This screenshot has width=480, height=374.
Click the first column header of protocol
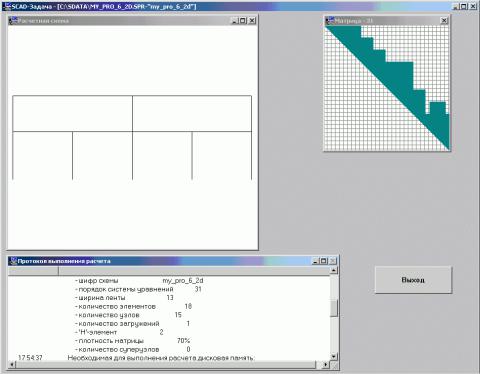[x=33, y=271]
